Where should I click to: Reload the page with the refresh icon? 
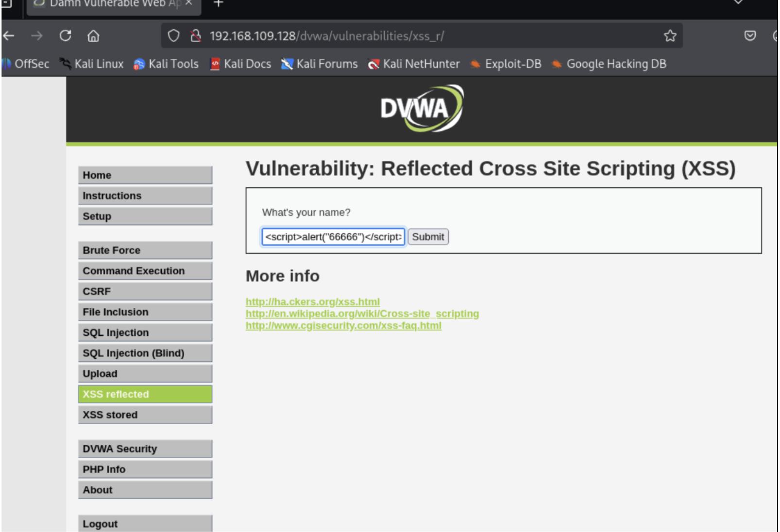coord(66,35)
